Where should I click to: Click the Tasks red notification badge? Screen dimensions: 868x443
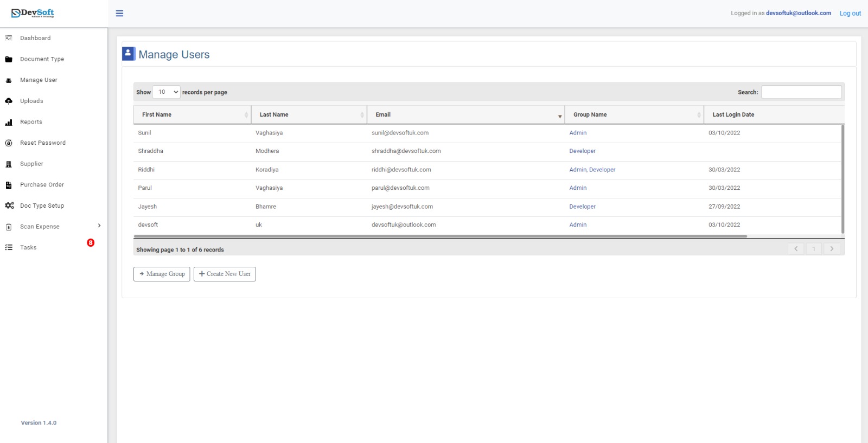click(91, 243)
